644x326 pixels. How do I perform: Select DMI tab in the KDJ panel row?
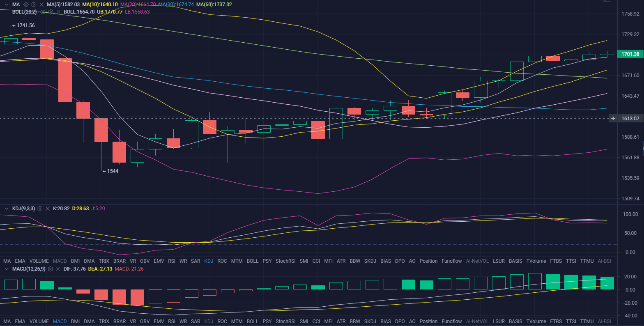click(75, 261)
